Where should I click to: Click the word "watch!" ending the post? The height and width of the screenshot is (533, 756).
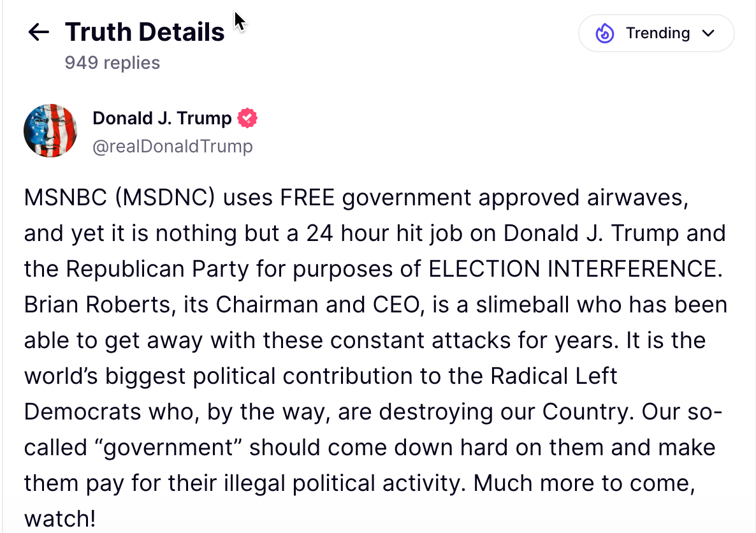(60, 518)
